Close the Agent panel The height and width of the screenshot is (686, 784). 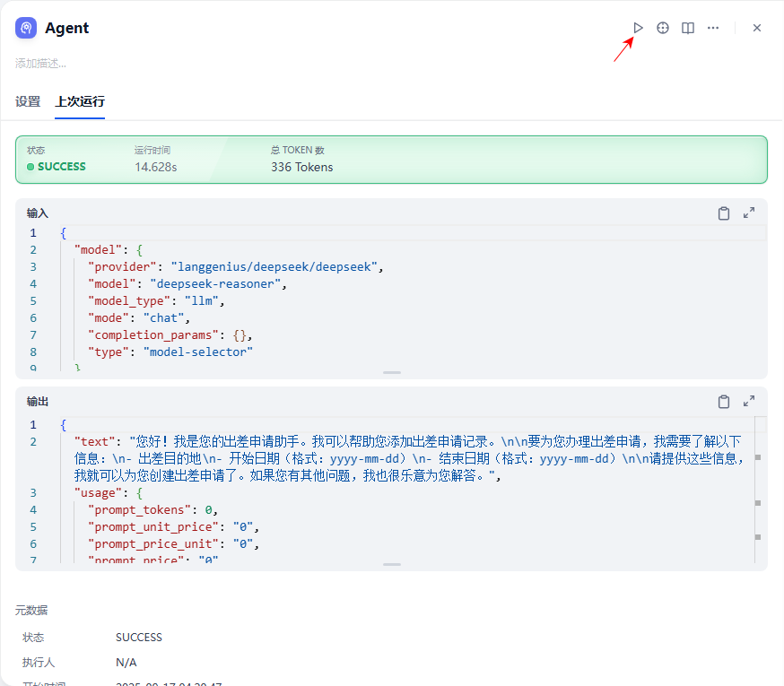coord(757,28)
